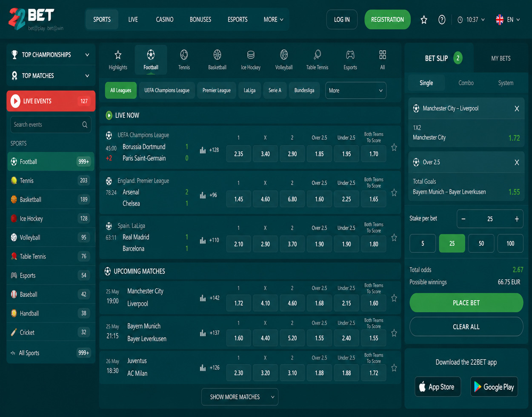Favorite the Arsenal vs Chelsea match star

point(394,193)
